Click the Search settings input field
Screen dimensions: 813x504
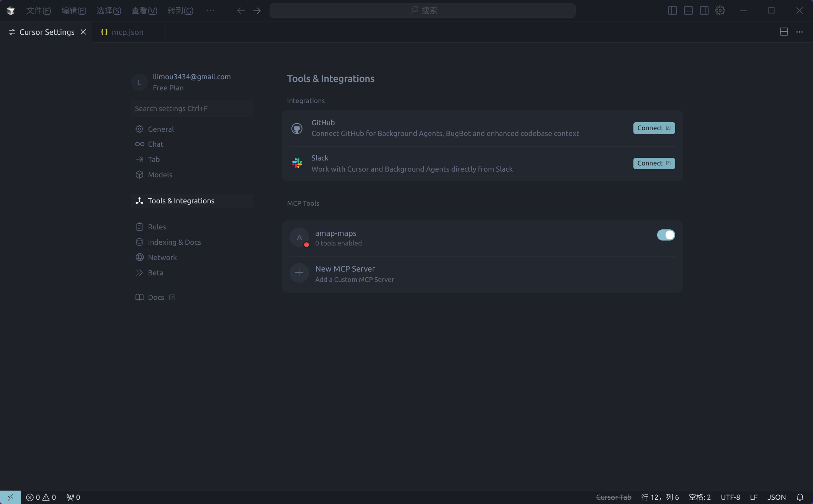191,108
